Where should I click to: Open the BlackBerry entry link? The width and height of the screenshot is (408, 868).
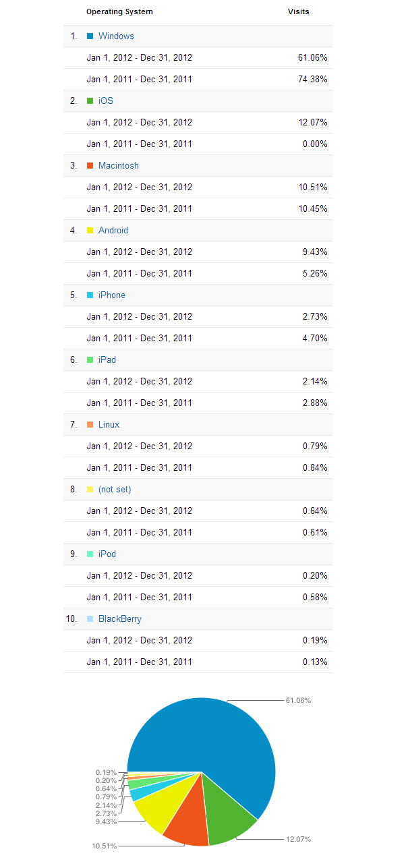[120, 619]
